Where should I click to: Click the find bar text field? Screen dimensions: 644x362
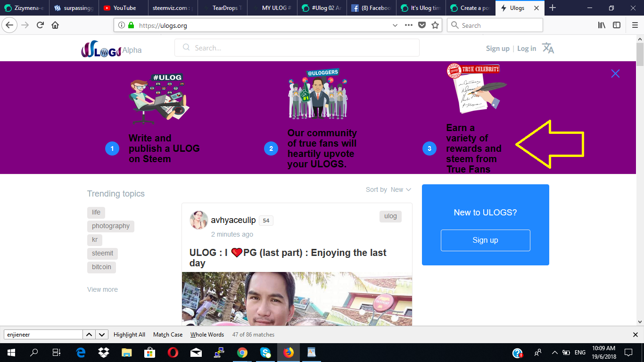(x=43, y=335)
